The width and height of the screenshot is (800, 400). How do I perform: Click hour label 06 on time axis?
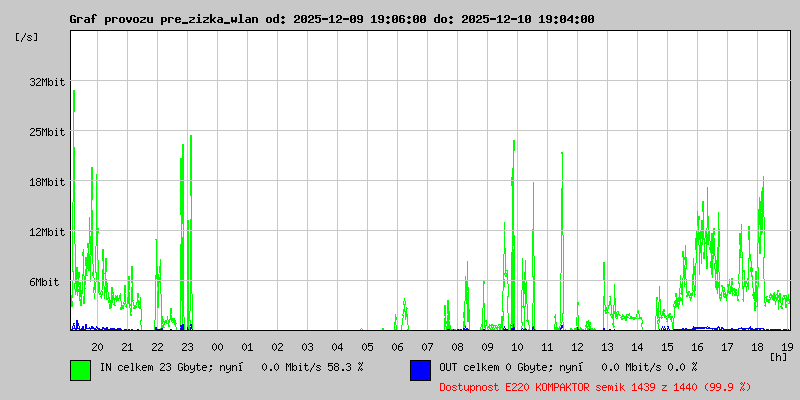point(397,347)
